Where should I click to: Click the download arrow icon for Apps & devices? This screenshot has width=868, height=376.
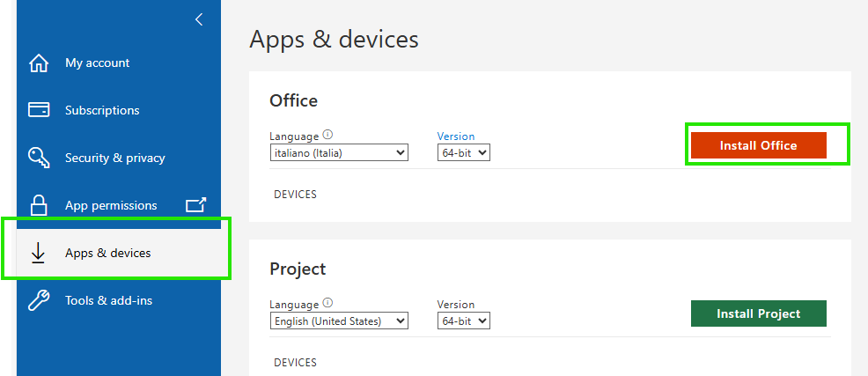click(38, 253)
